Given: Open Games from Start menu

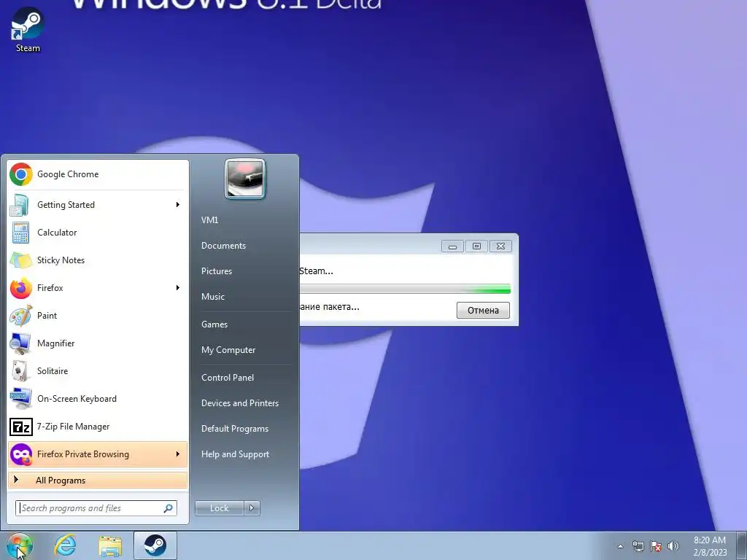Looking at the screenshot, I should (214, 324).
